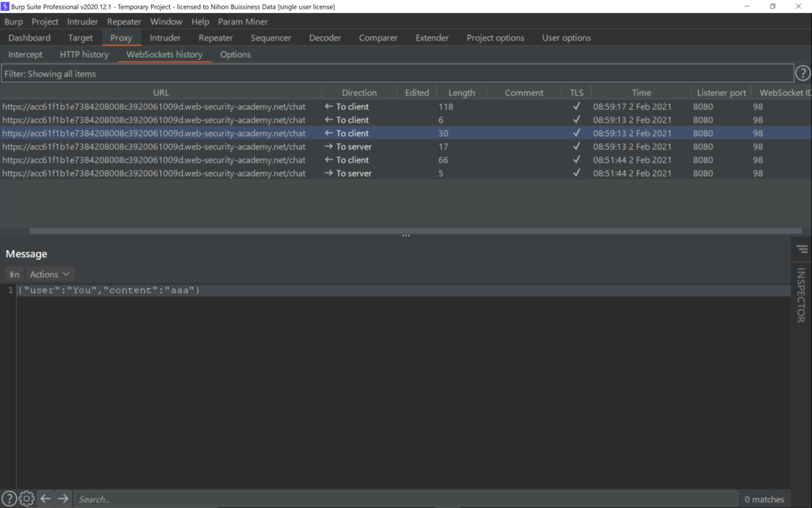Image resolution: width=812 pixels, height=508 pixels.
Task: Sort by the Edited column header
Action: [x=417, y=93]
